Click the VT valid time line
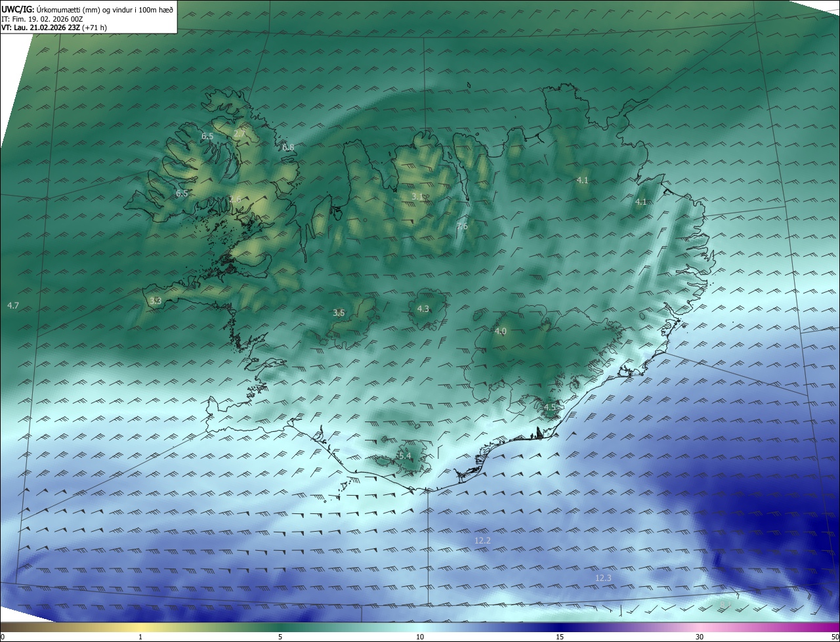Image resolution: width=840 pixels, height=642 pixels. coord(54,28)
